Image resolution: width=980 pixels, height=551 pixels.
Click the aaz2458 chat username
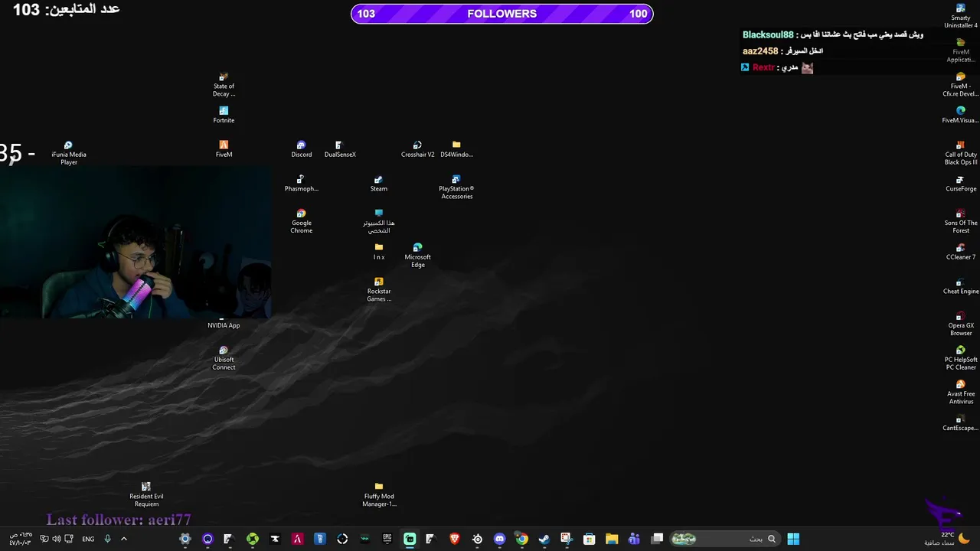[x=760, y=51]
